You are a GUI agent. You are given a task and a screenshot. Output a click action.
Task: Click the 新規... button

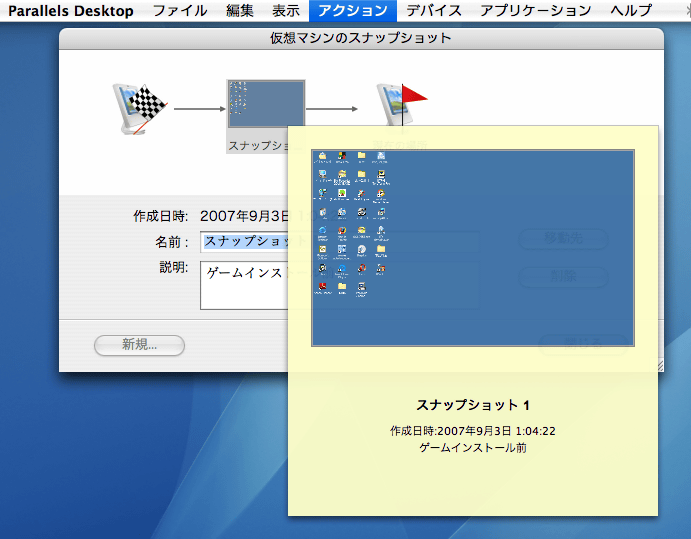[x=139, y=345]
